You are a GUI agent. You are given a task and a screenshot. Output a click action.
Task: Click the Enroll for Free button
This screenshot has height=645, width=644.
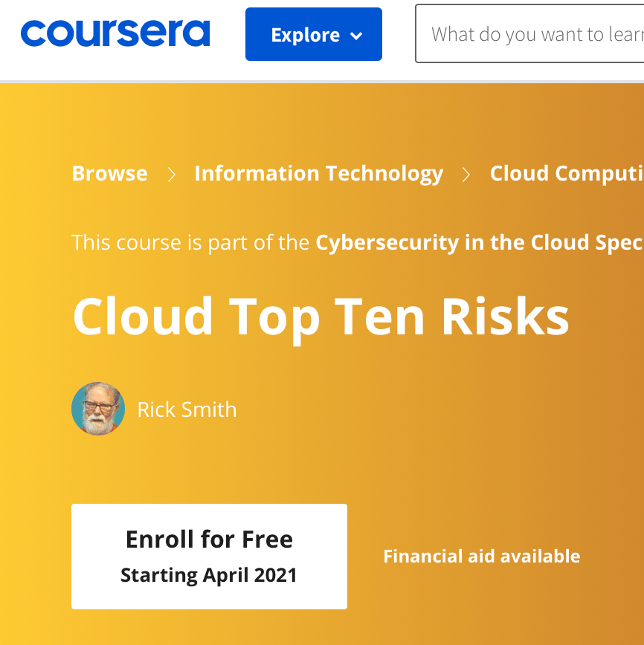click(x=209, y=556)
